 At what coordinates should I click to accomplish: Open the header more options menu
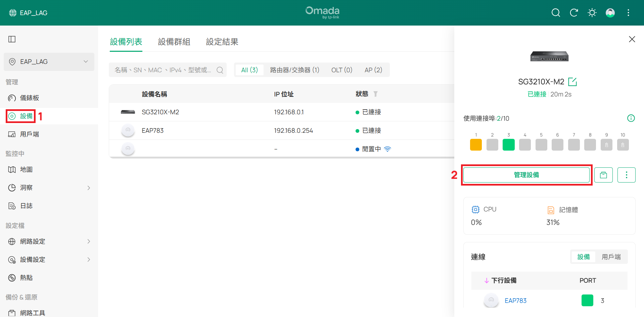click(628, 13)
